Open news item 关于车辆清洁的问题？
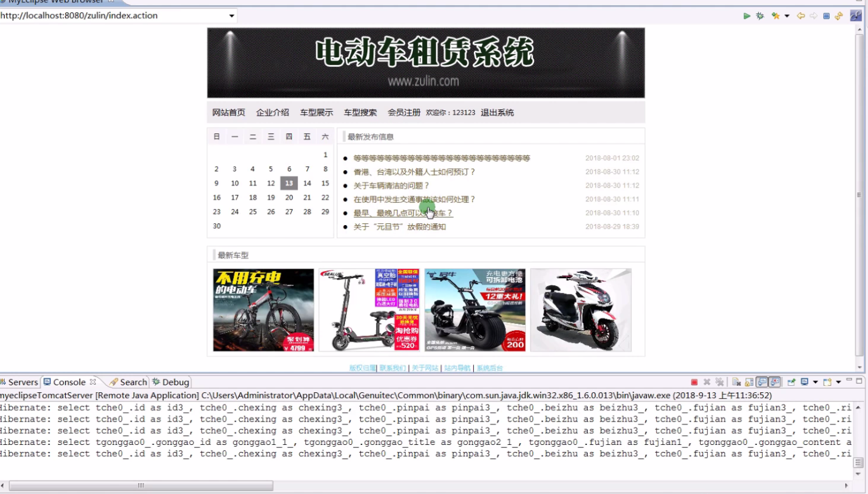 point(391,186)
